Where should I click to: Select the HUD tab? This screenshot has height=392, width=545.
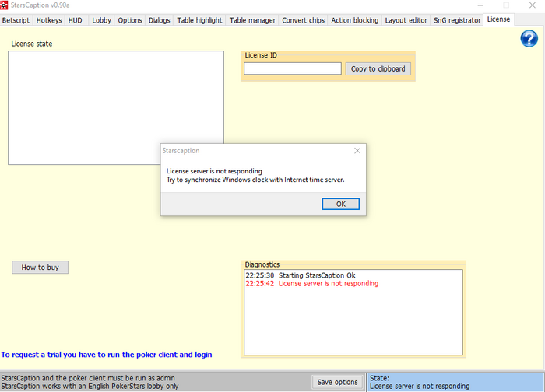75,20
